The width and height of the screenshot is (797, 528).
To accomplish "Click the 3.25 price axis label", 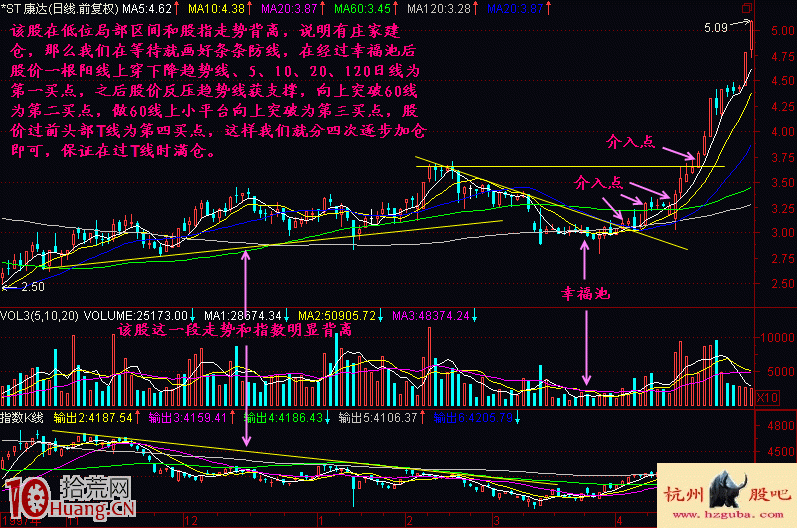I will (x=782, y=208).
